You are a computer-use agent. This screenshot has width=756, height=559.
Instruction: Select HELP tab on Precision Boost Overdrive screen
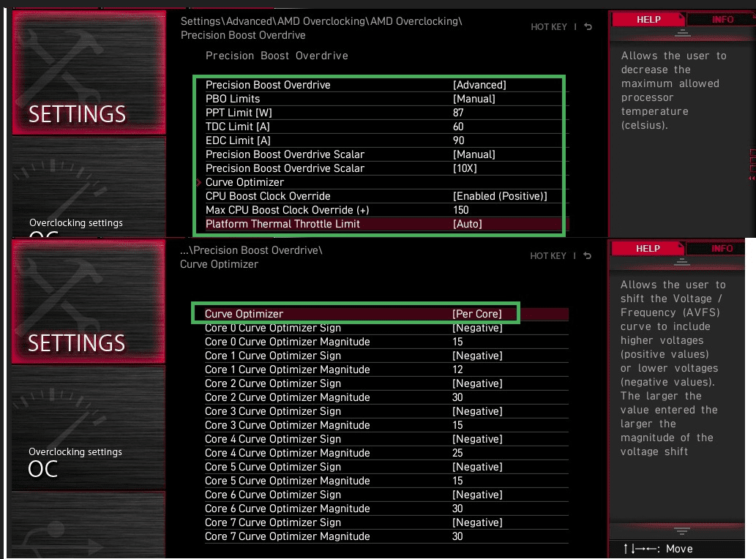[648, 19]
